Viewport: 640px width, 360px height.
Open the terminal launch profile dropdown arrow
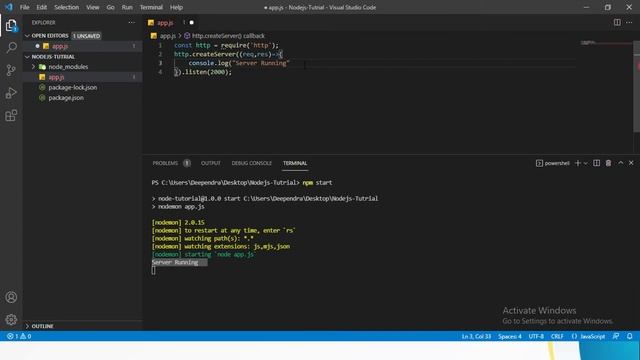point(586,163)
